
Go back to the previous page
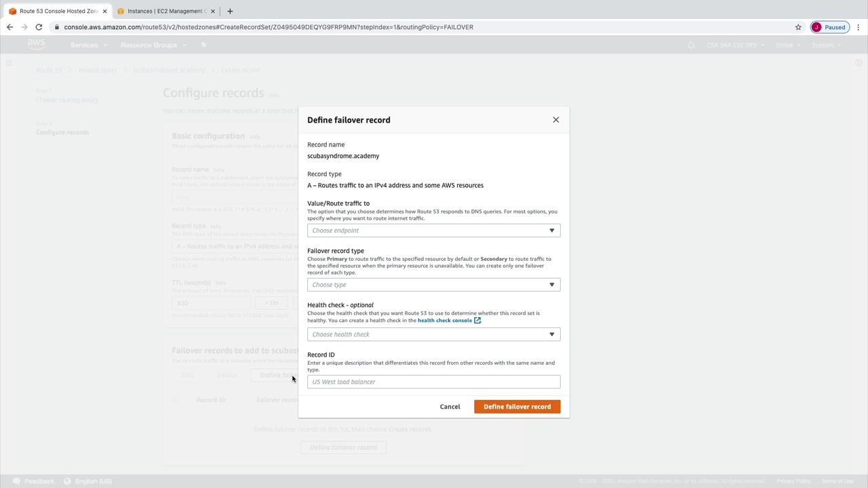[x=9, y=27]
